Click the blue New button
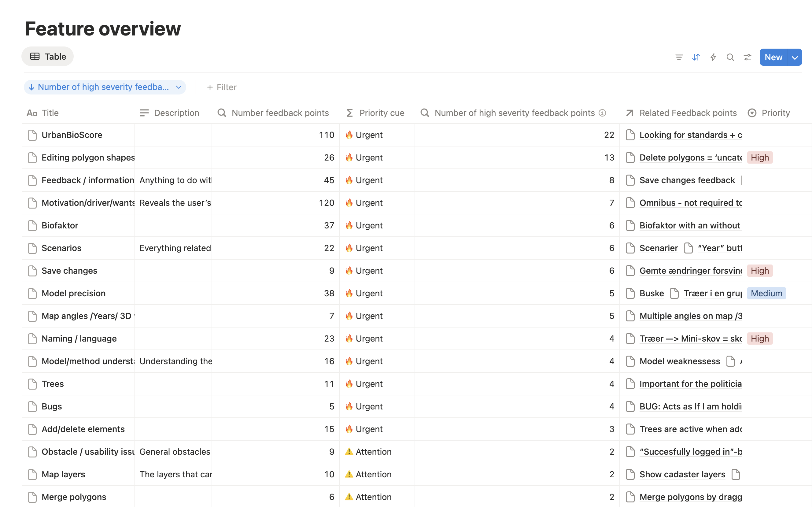 pyautogui.click(x=773, y=57)
